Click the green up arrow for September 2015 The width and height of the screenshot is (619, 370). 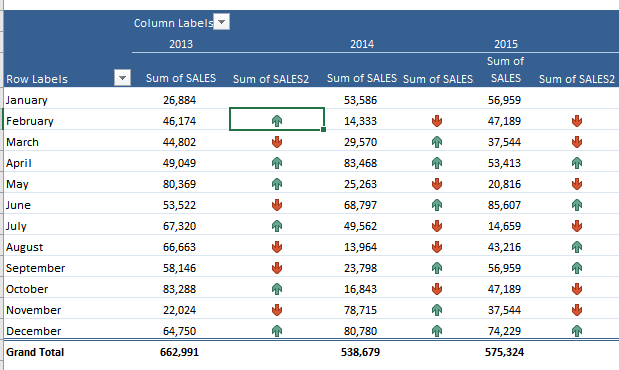click(x=577, y=268)
